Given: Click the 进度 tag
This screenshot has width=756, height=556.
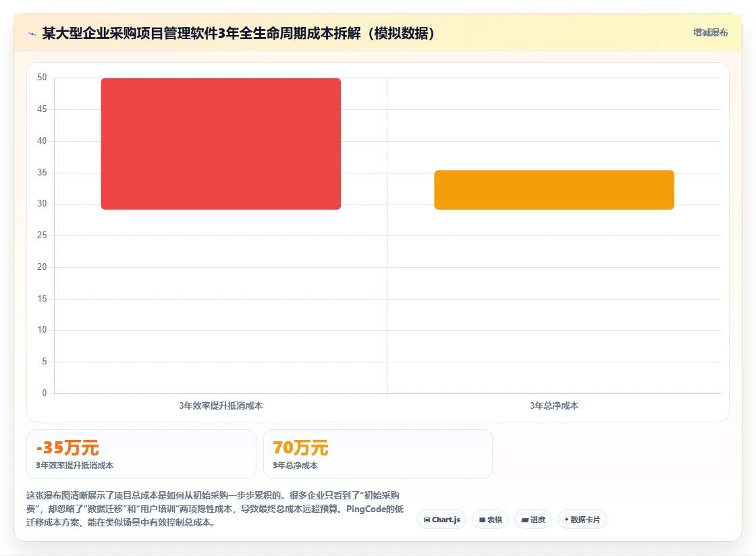Looking at the screenshot, I should (x=533, y=520).
